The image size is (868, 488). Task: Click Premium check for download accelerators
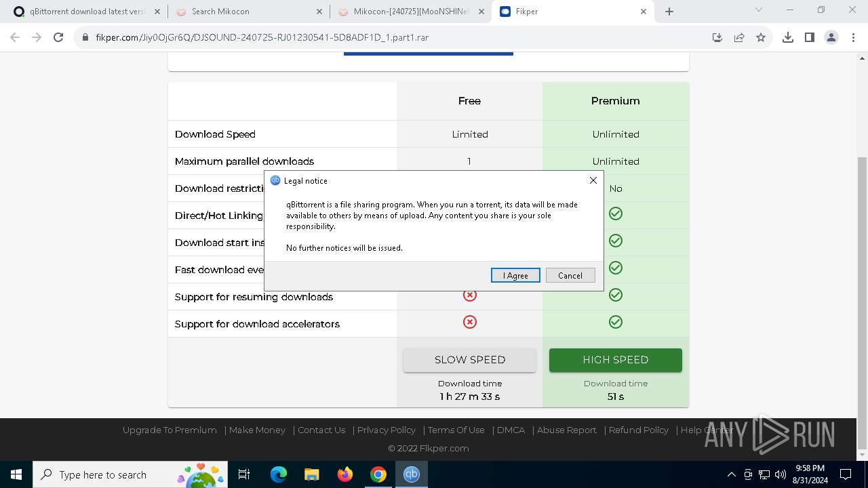pyautogui.click(x=616, y=322)
